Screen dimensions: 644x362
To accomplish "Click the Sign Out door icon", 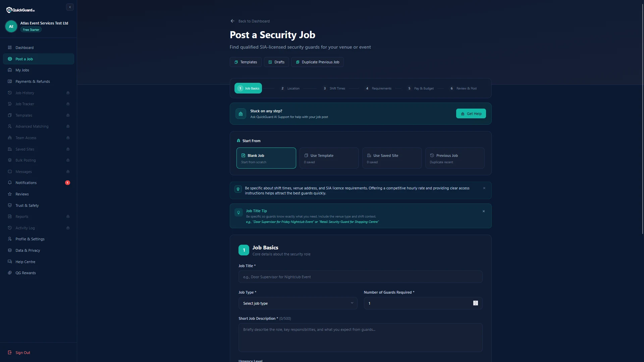I will pos(10,353).
